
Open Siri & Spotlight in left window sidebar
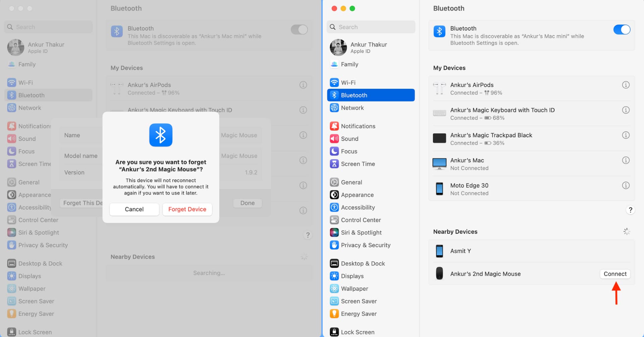pyautogui.click(x=48, y=232)
